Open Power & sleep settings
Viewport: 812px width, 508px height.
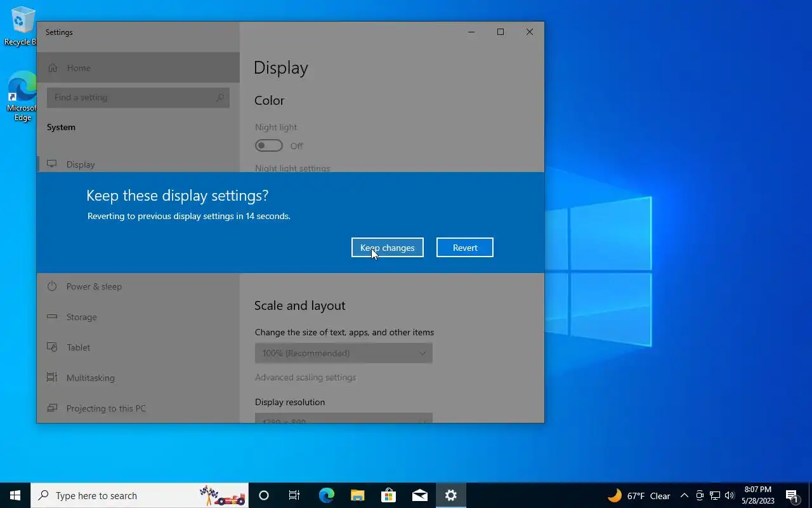pyautogui.click(x=138, y=286)
